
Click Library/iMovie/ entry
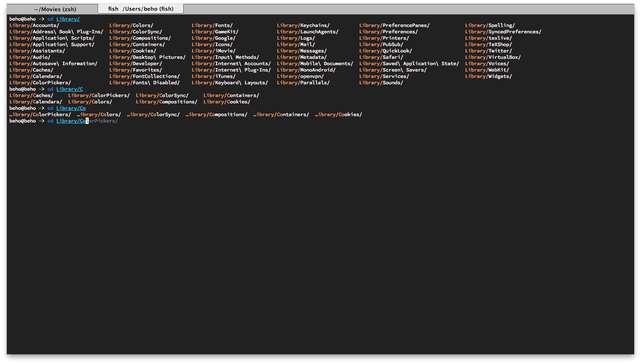[214, 51]
